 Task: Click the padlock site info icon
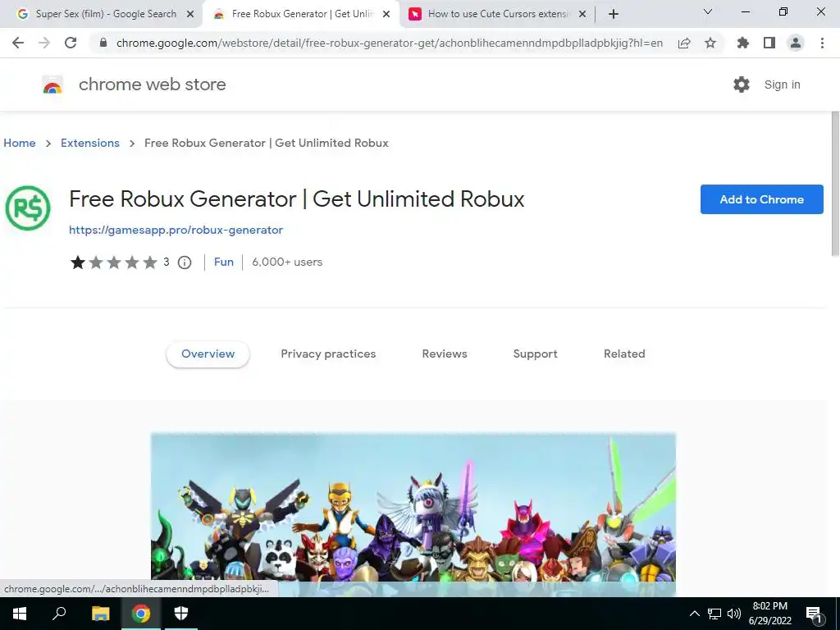pyautogui.click(x=103, y=43)
